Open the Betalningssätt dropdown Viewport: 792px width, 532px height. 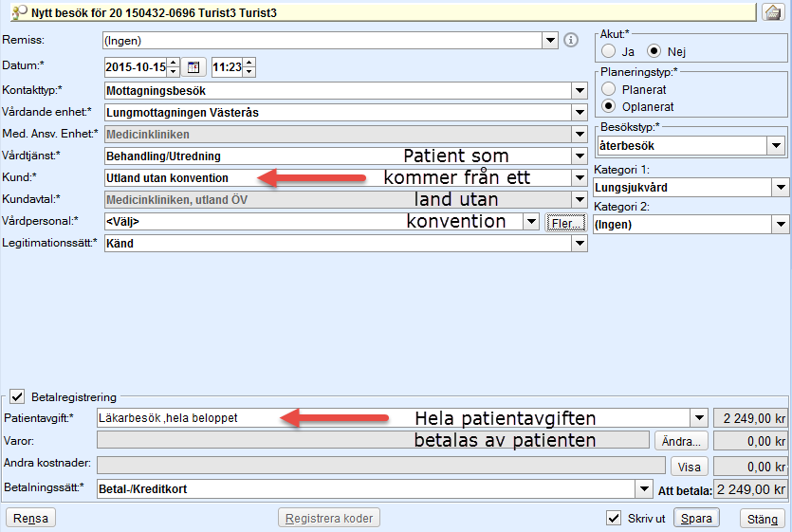point(644,488)
